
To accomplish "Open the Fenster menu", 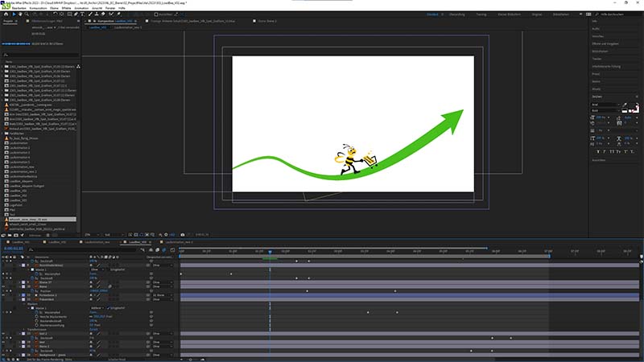I will point(110,8).
